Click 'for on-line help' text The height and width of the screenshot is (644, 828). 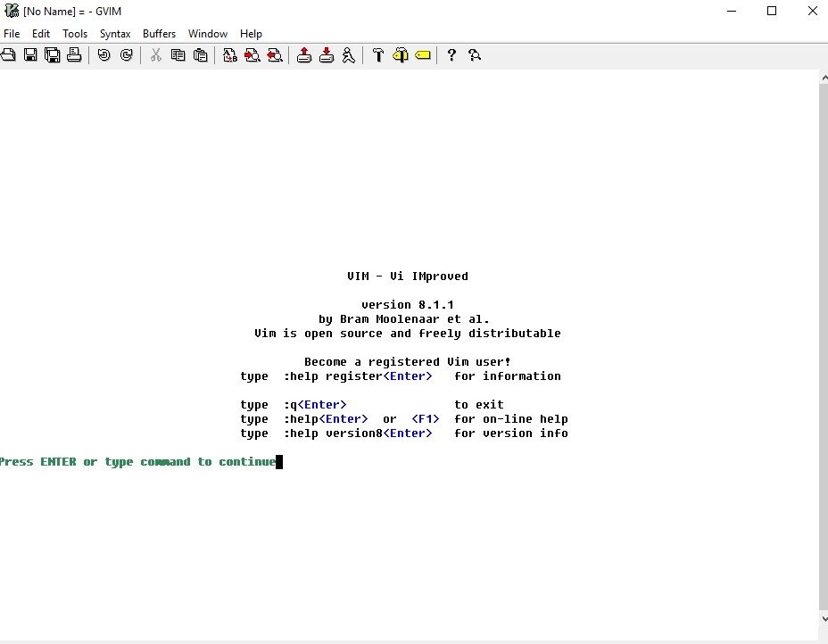(511, 418)
